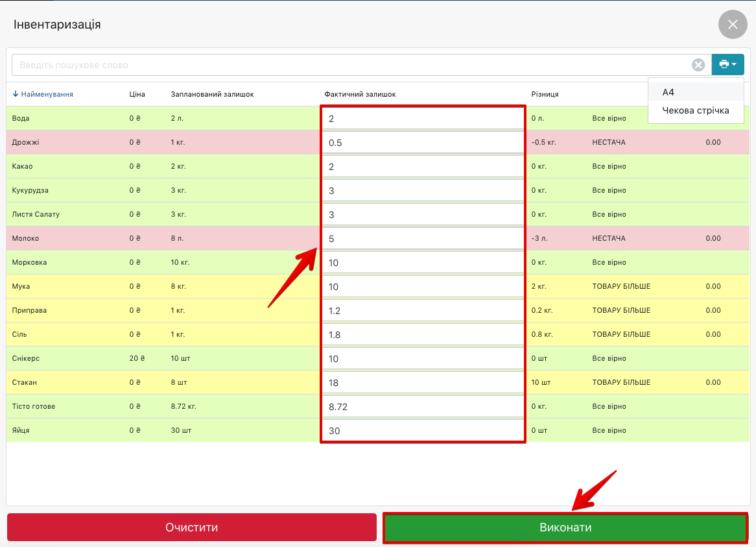756x547 pixels.
Task: Edit actual stock field for Молоко
Action: click(423, 239)
